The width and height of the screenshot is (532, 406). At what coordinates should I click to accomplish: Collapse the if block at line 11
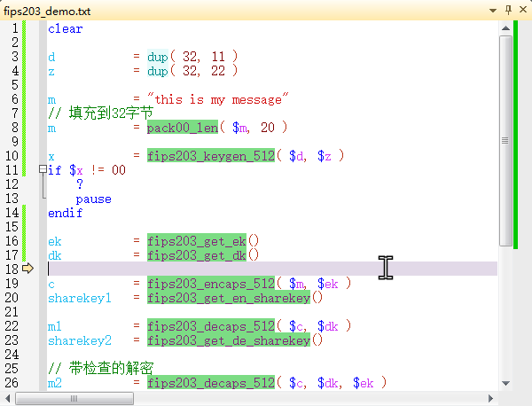43,170
